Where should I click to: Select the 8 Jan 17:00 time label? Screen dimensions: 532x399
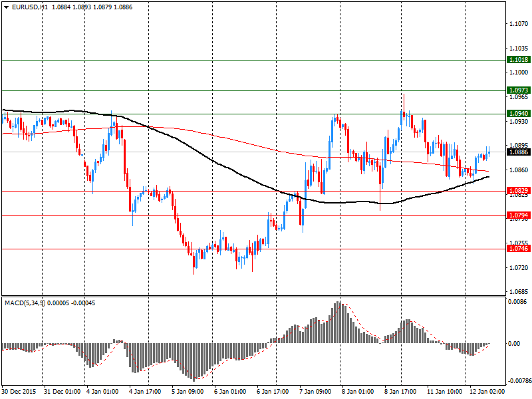coord(401,392)
